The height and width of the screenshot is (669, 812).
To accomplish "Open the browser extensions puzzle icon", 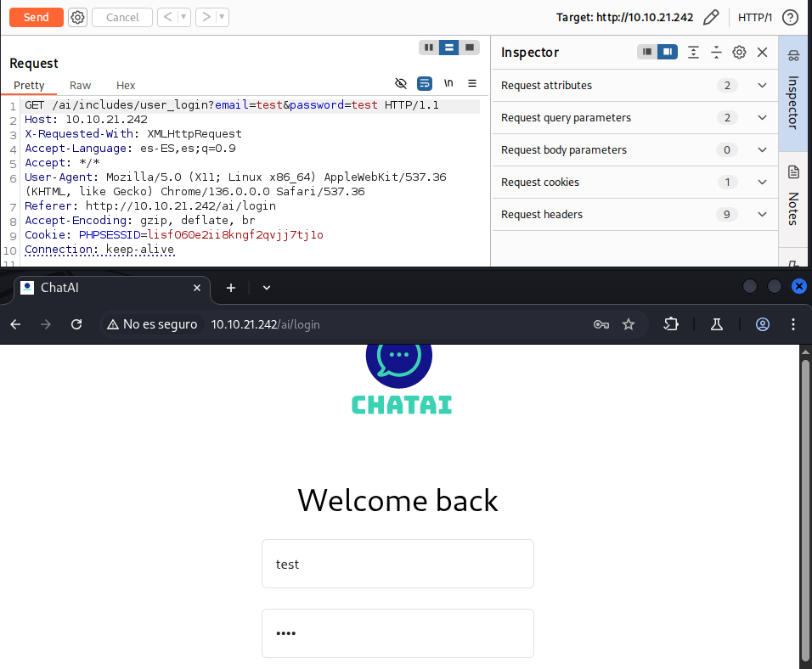I will click(671, 324).
